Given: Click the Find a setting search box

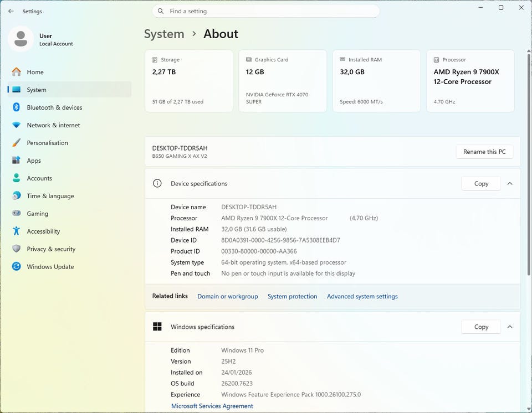Looking at the screenshot, I should [x=266, y=11].
